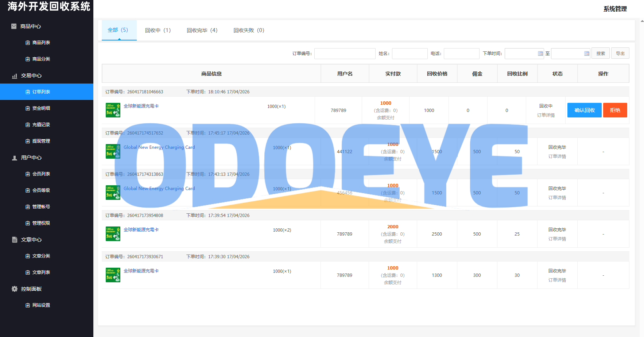Click the icon beside 会员等级
Image resolution: width=644 pixels, height=337 pixels.
tap(28, 190)
